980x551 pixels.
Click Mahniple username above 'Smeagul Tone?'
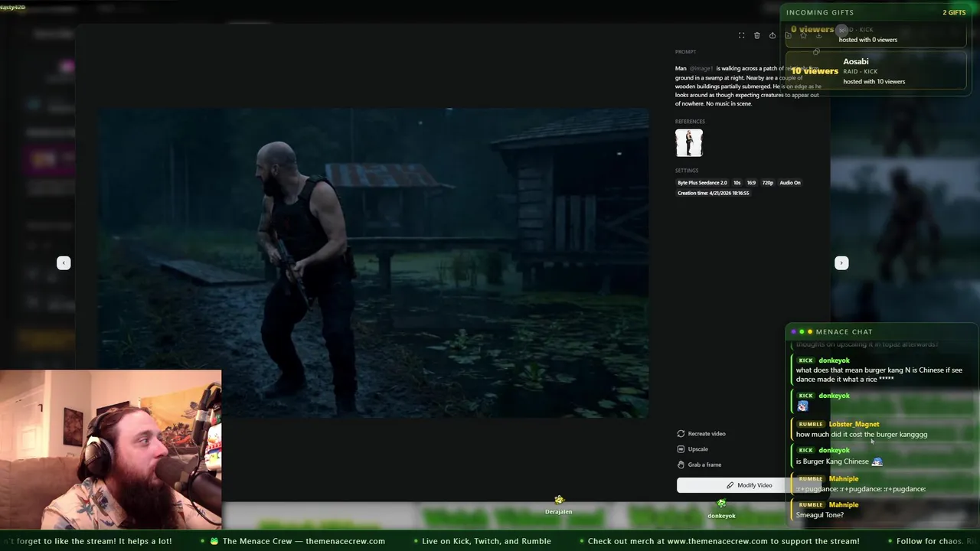(843, 505)
